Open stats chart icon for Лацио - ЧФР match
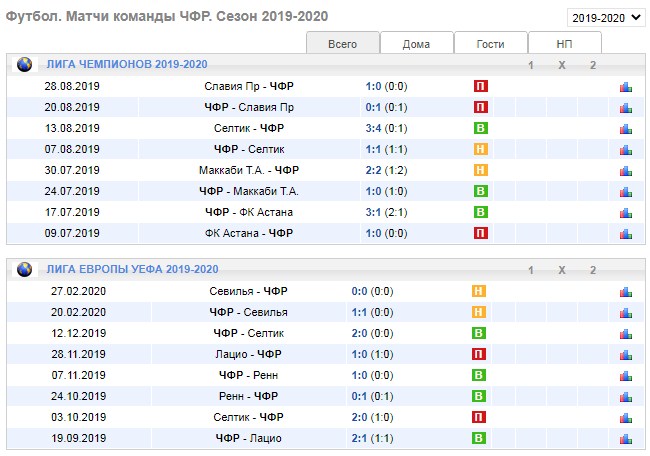Viewport: 650px width, 456px height. click(626, 354)
